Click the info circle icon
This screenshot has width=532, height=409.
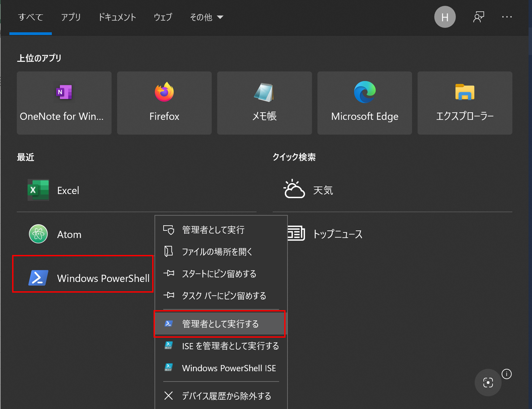506,374
